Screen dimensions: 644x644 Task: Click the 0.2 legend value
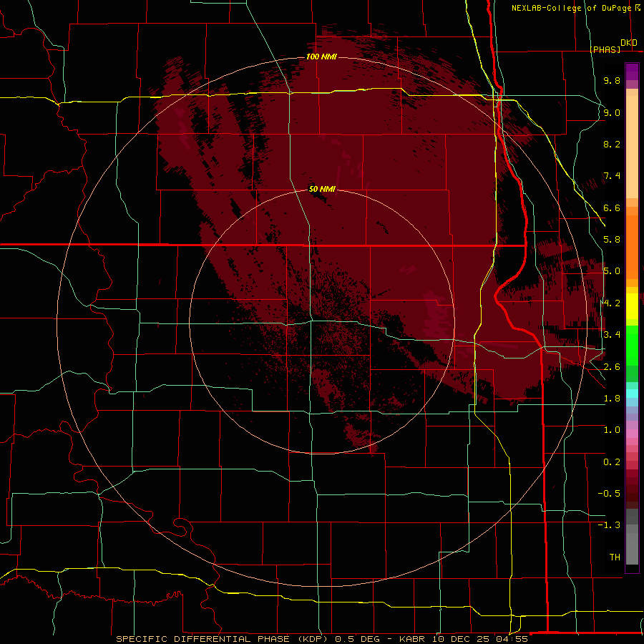(x=612, y=462)
